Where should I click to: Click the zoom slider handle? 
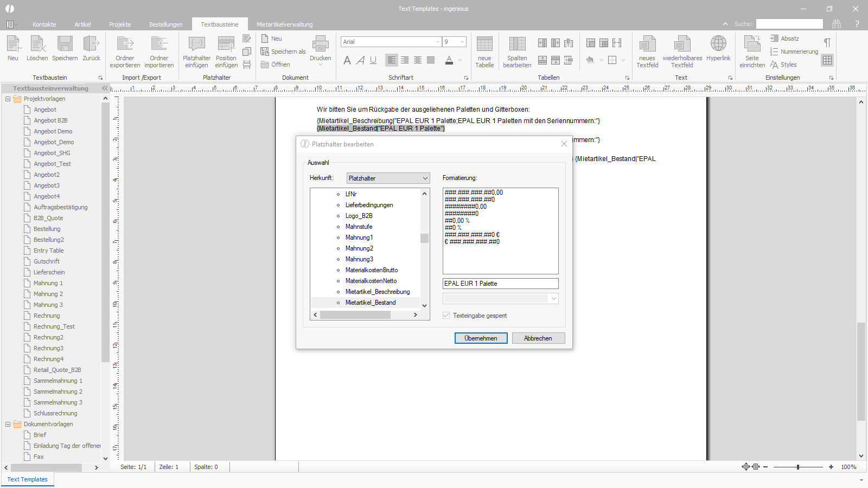tap(798, 467)
